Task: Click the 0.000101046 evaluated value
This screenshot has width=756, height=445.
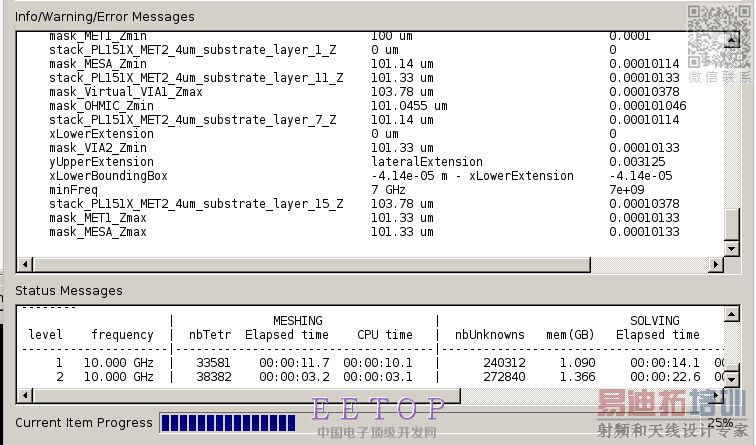Action: click(648, 106)
